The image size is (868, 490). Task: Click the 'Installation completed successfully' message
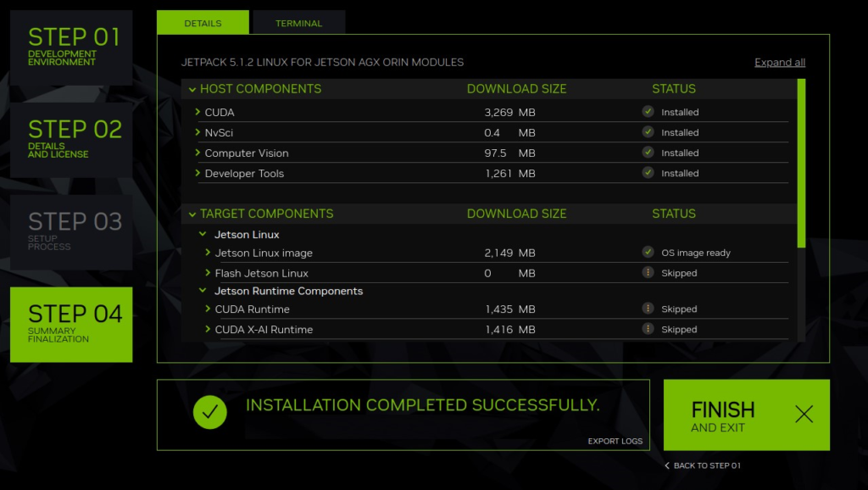pos(422,404)
